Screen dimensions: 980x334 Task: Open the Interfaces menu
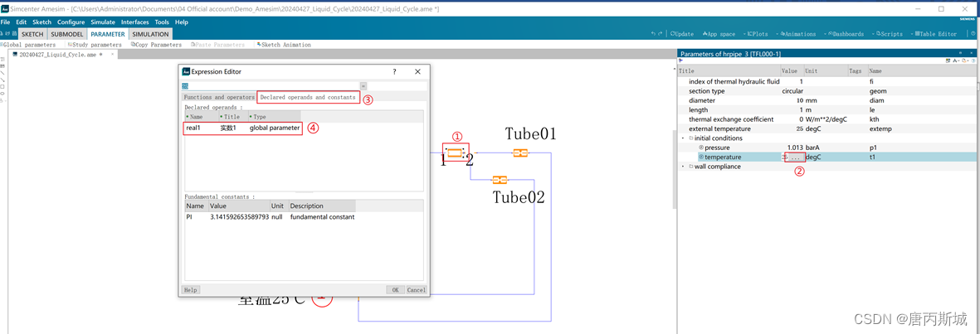[x=135, y=22]
